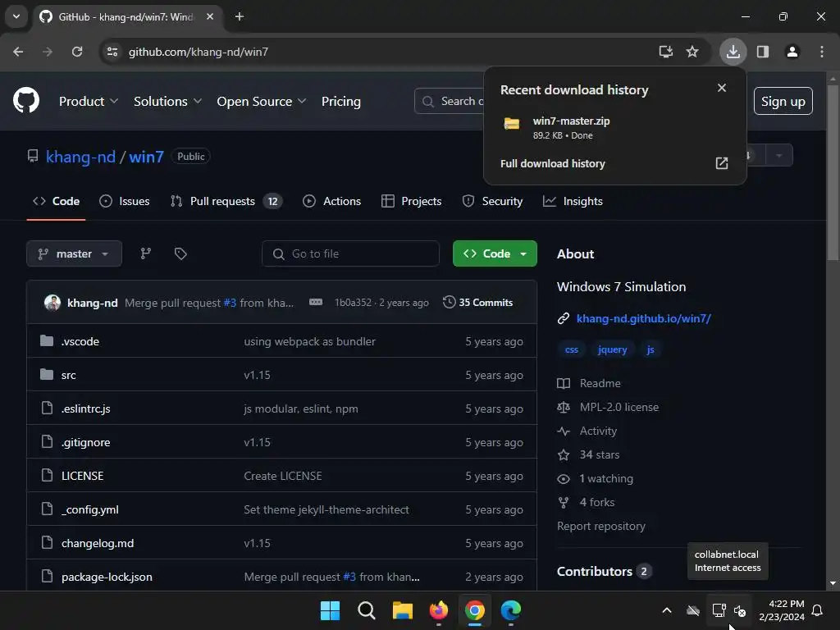Close the GitHub win7 tab
The width and height of the screenshot is (840, 630).
[x=210, y=16]
